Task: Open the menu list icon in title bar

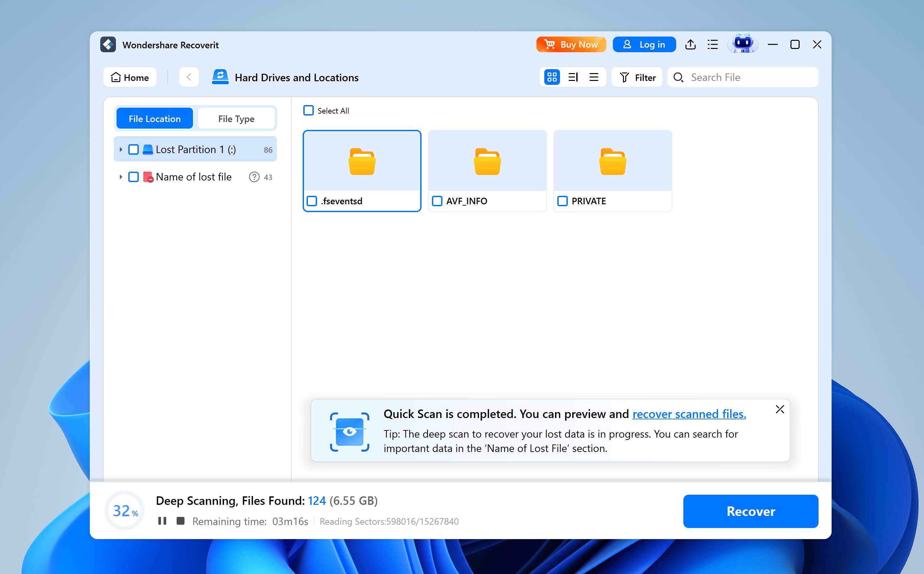Action: click(712, 45)
